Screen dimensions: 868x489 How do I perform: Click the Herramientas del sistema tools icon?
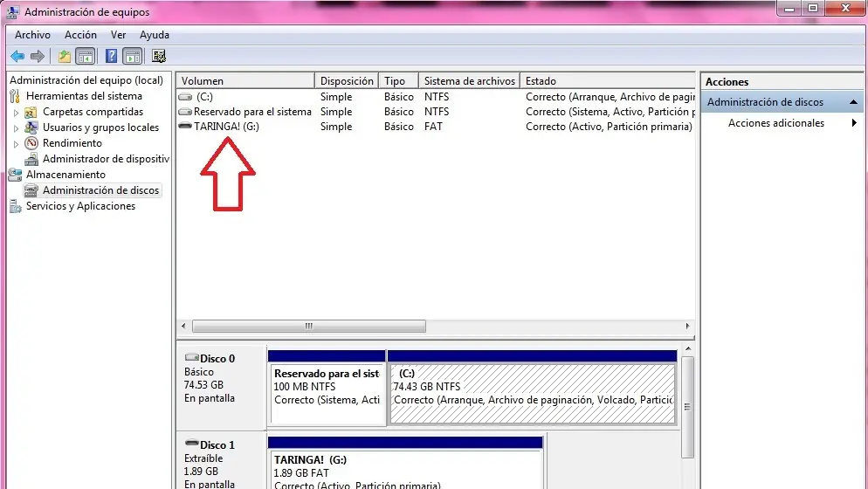coord(16,96)
